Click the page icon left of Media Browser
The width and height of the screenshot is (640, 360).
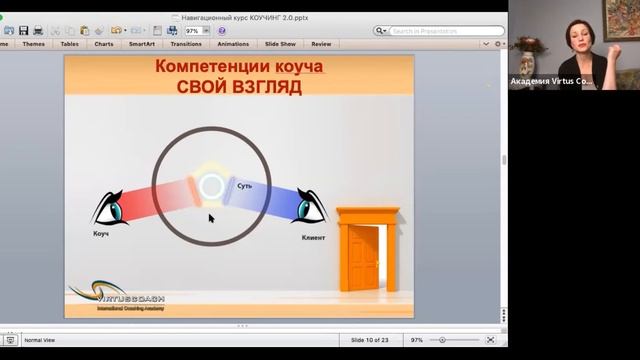[x=157, y=31]
